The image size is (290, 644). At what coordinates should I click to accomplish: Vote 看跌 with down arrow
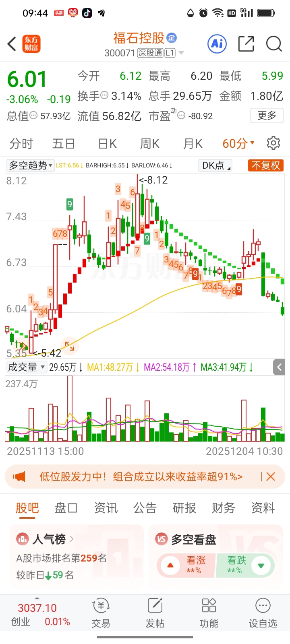pos(261,565)
